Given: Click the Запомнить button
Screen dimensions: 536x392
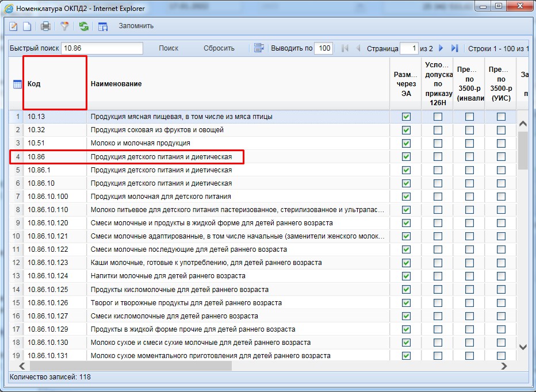Looking at the screenshot, I should [136, 26].
